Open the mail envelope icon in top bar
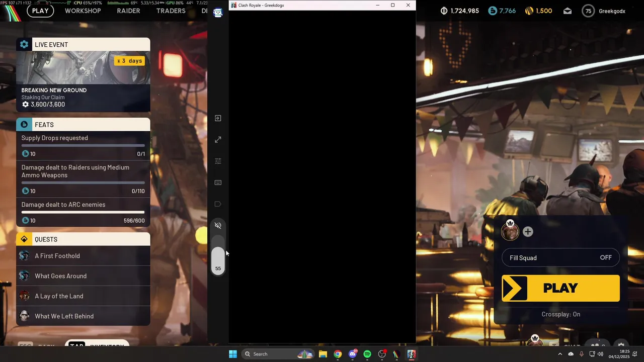644x362 pixels. (568, 11)
